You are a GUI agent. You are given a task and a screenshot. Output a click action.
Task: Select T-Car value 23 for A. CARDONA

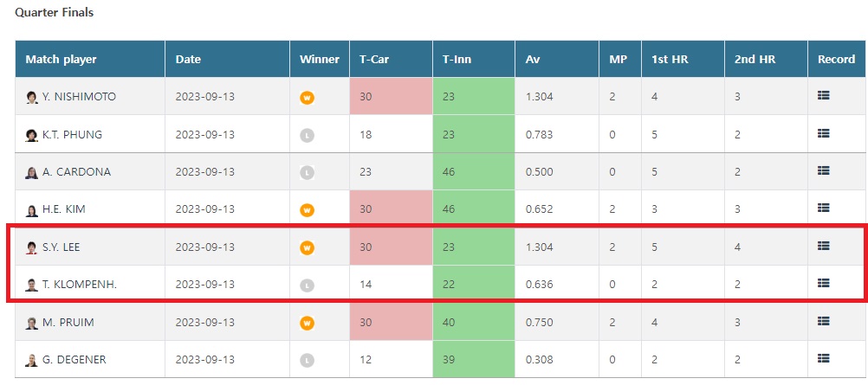pos(366,171)
